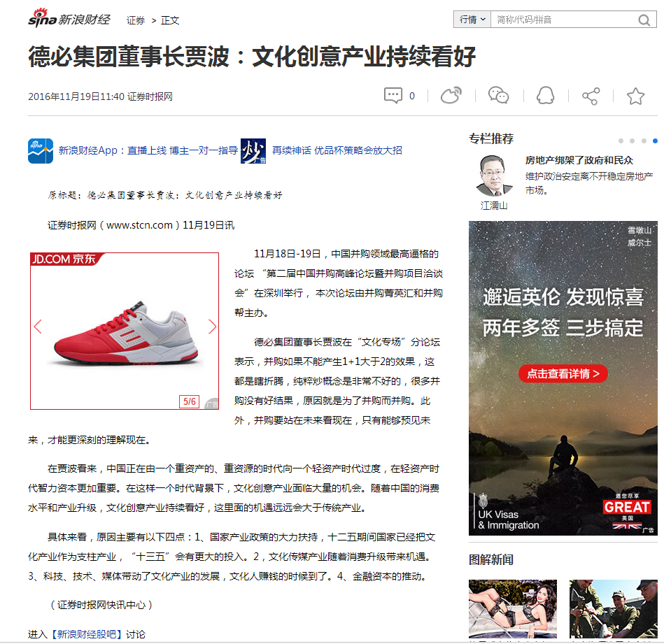Select the active blue carousel dot

(x=654, y=141)
